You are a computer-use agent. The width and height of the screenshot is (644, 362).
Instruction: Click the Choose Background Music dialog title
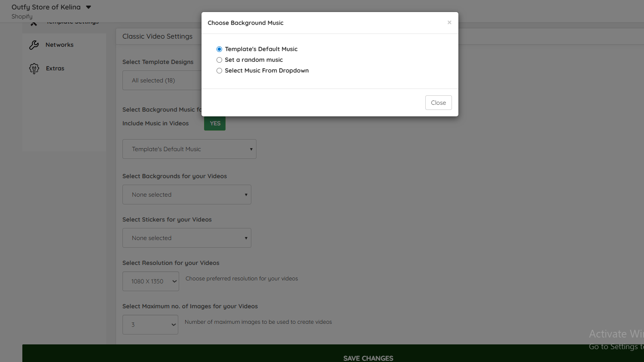pyautogui.click(x=245, y=23)
